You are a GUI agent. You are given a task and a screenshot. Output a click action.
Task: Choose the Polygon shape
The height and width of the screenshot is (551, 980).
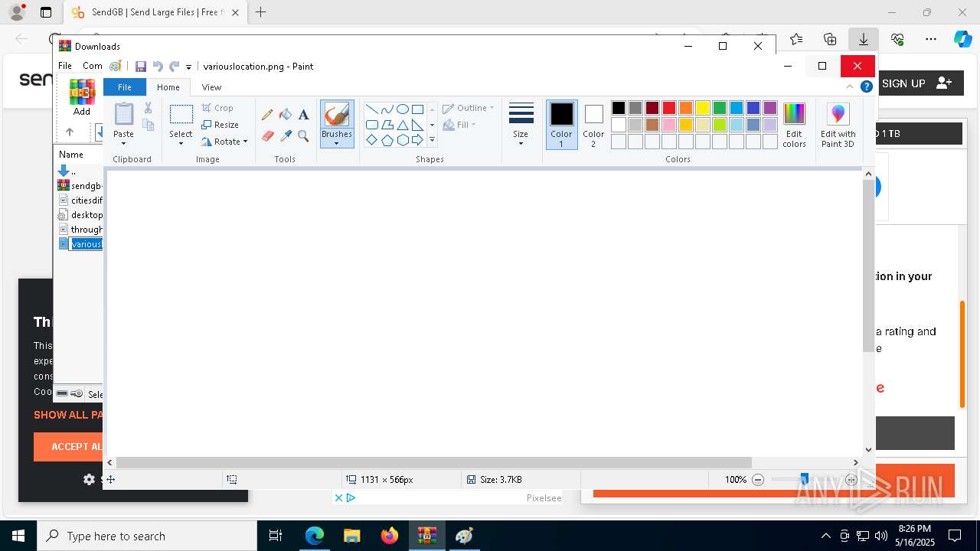point(387,125)
